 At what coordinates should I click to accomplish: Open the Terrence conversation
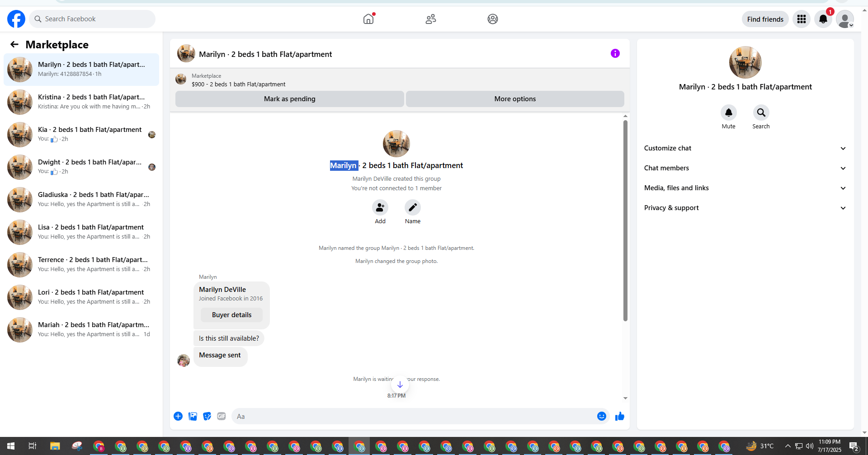pyautogui.click(x=81, y=265)
